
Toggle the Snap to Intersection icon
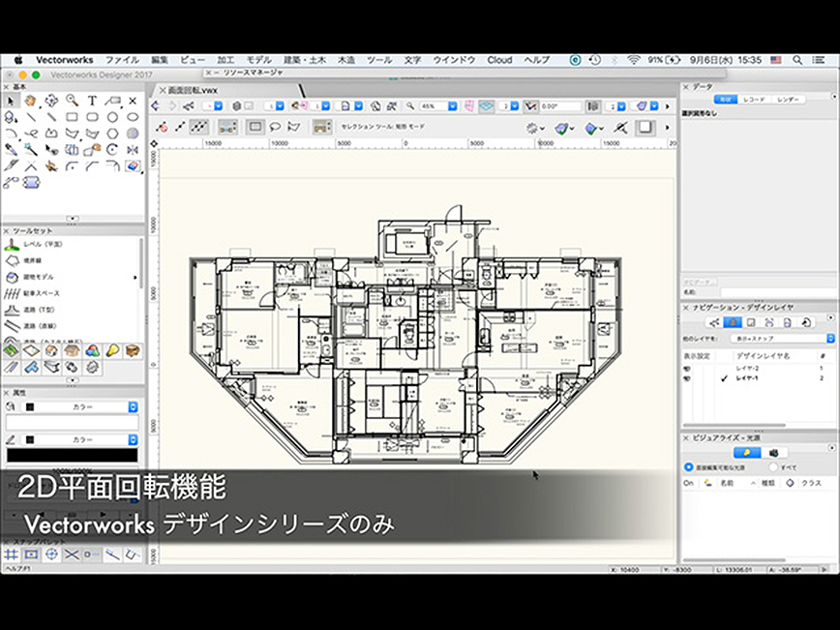coord(72,555)
